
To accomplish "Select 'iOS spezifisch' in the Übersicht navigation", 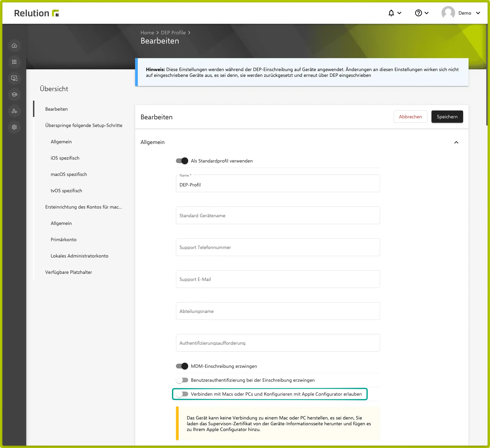I will (65, 158).
